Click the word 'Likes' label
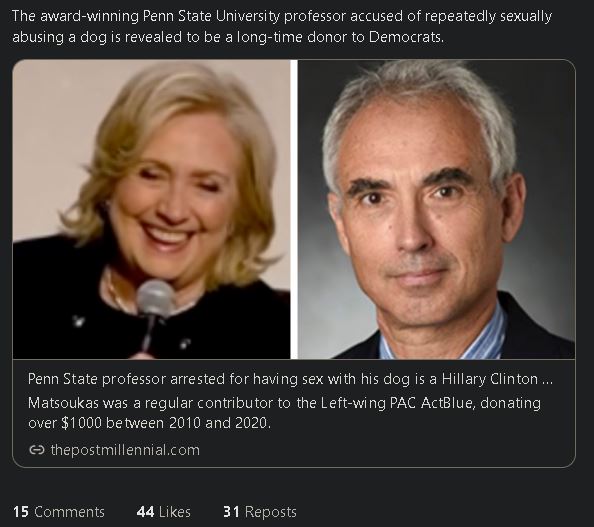Screen dimensions: 594x527 pos(175,511)
